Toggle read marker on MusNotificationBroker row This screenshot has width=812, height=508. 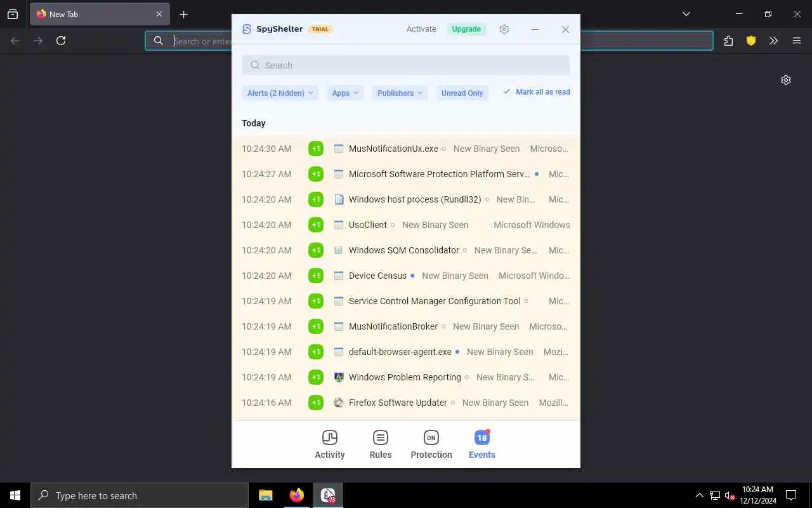coord(443,326)
